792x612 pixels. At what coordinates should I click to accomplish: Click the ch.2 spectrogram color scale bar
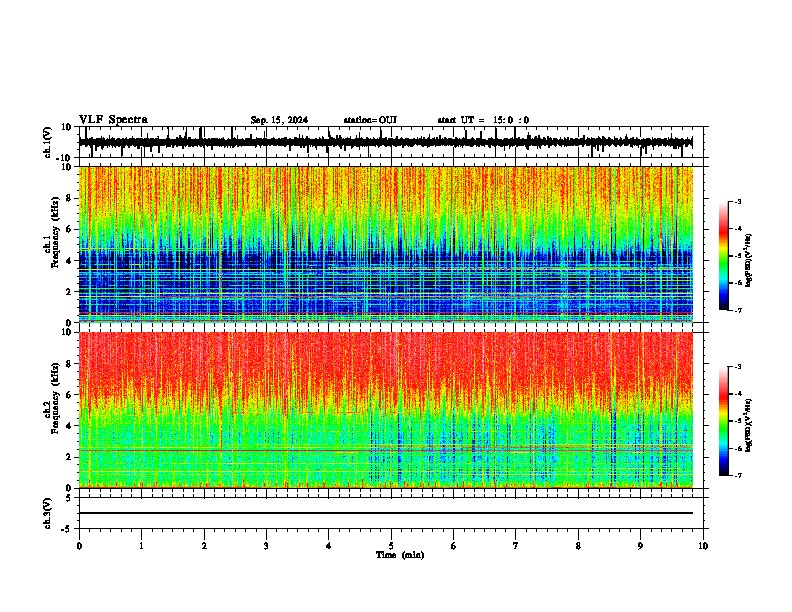724,421
